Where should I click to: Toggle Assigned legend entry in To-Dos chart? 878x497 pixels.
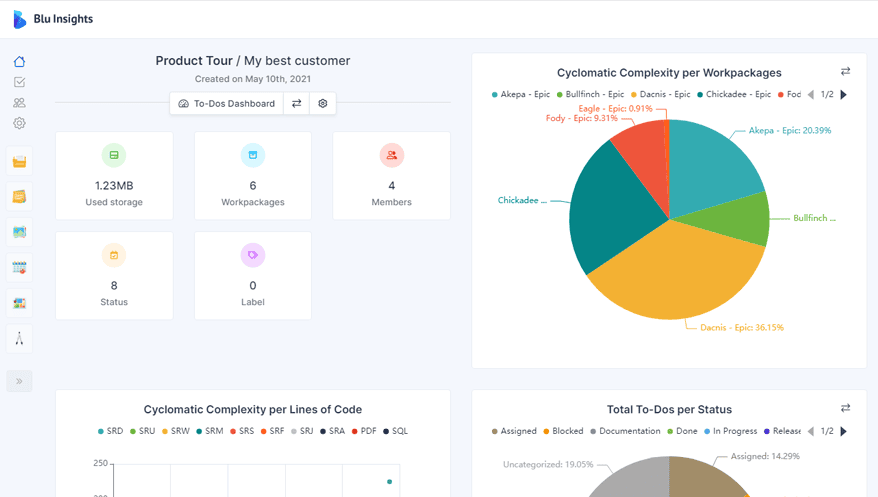click(514, 431)
